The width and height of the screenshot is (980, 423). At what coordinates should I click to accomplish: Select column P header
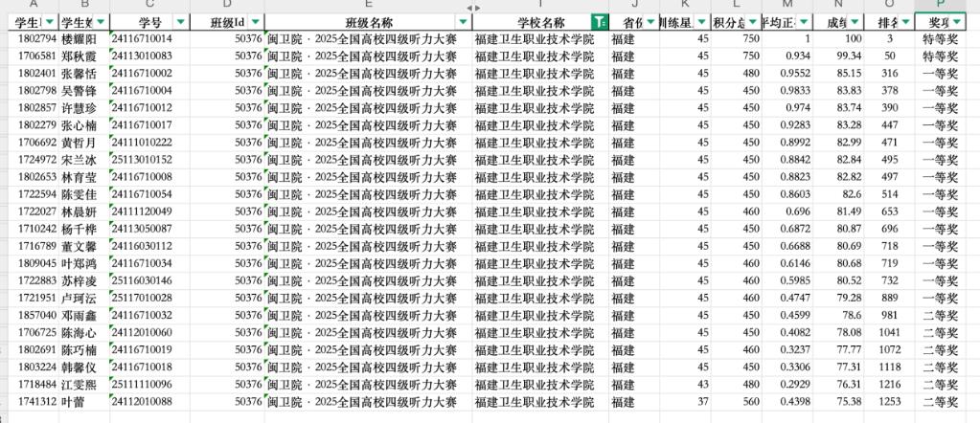click(x=940, y=6)
